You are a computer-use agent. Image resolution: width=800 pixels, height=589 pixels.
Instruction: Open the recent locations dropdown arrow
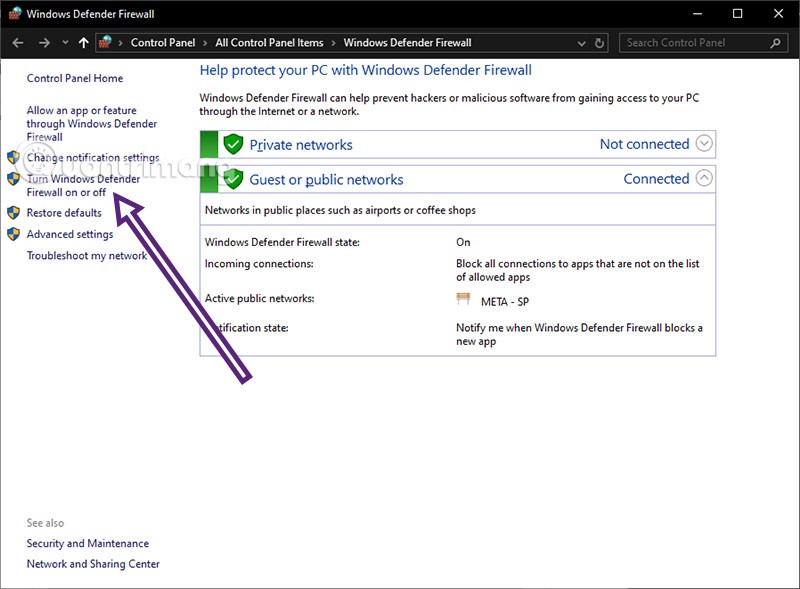(x=65, y=43)
